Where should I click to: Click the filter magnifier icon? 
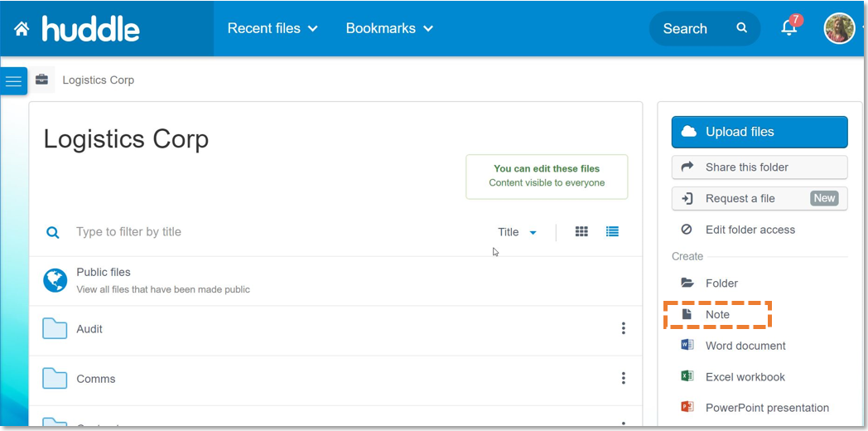point(52,232)
